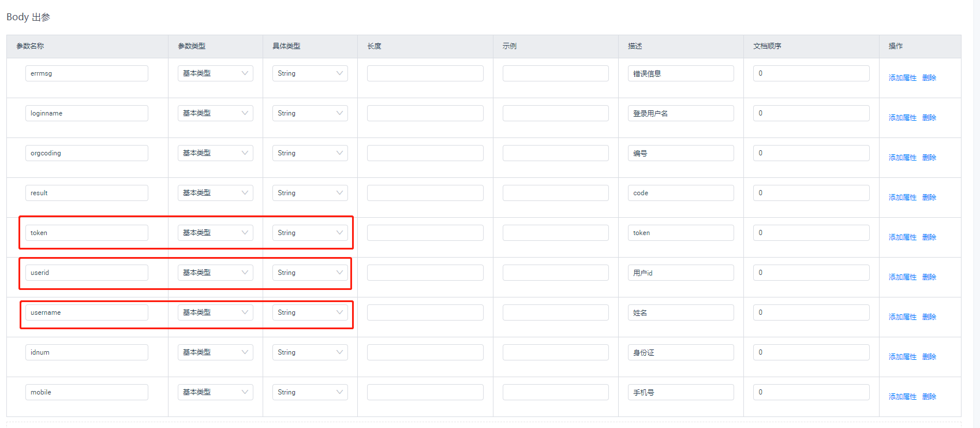Open 参数类型 dropdown in errmsg row
This screenshot has height=428, width=980.
215,73
